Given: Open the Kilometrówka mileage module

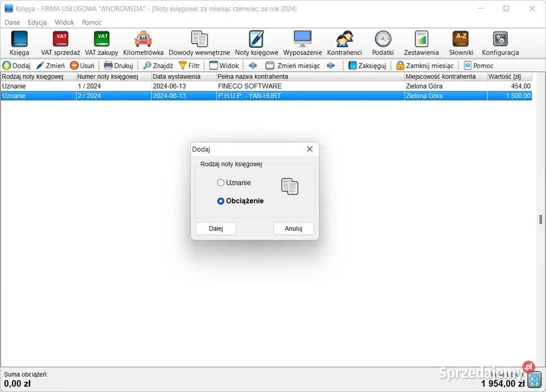Looking at the screenshot, I should [143, 43].
